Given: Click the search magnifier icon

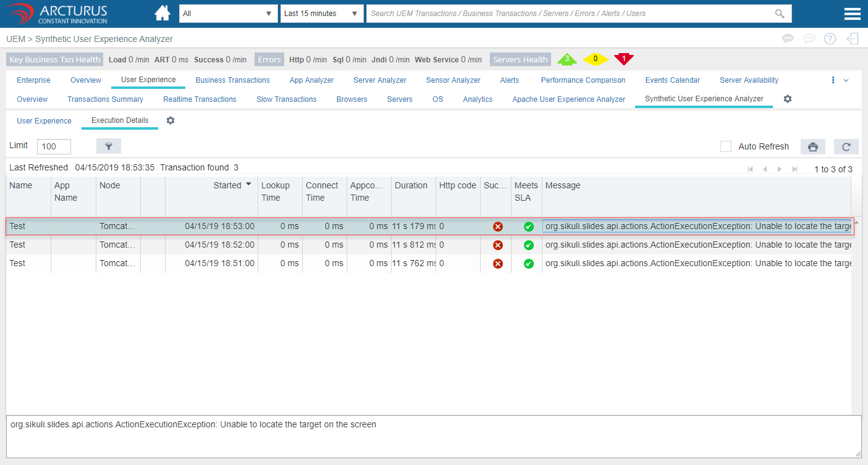Looking at the screenshot, I should click(x=780, y=14).
